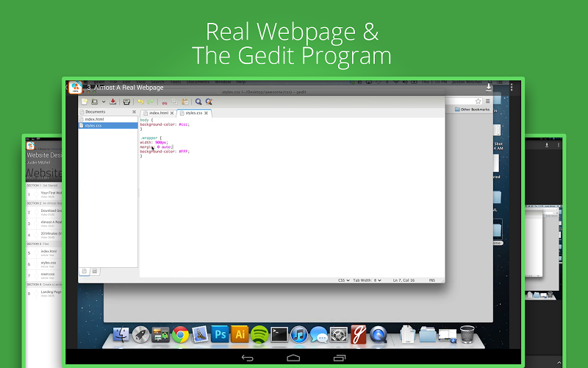Viewport: 588px width, 368px height.
Task: Open Finder from the Dock
Action: click(x=121, y=334)
